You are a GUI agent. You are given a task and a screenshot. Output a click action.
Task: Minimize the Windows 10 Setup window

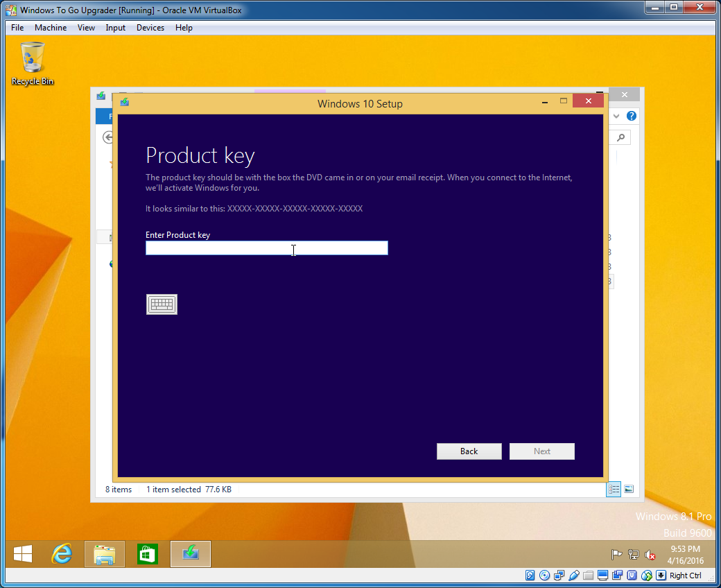[x=545, y=102]
